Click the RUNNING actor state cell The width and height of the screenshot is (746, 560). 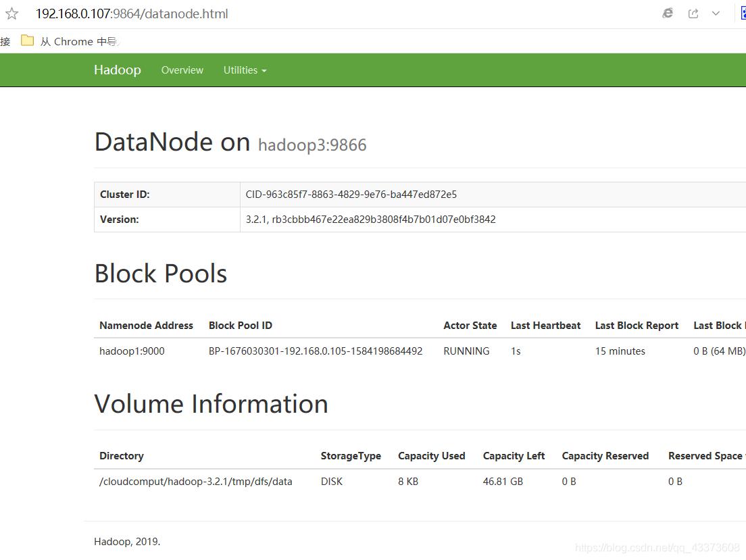(x=466, y=351)
